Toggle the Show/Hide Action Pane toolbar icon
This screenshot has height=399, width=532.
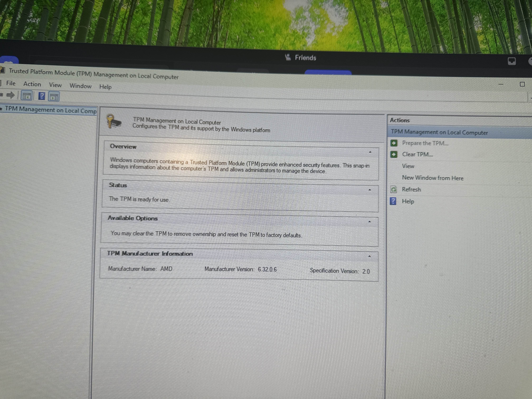54,97
